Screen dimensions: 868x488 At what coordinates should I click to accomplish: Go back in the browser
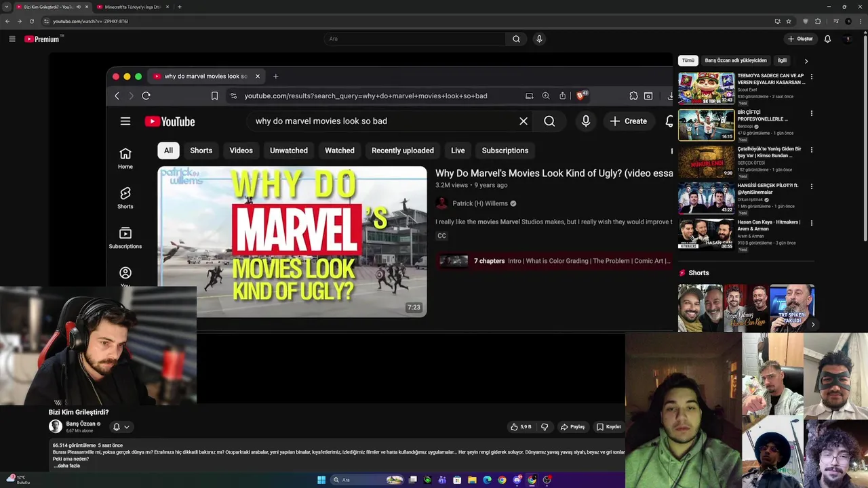point(7,21)
